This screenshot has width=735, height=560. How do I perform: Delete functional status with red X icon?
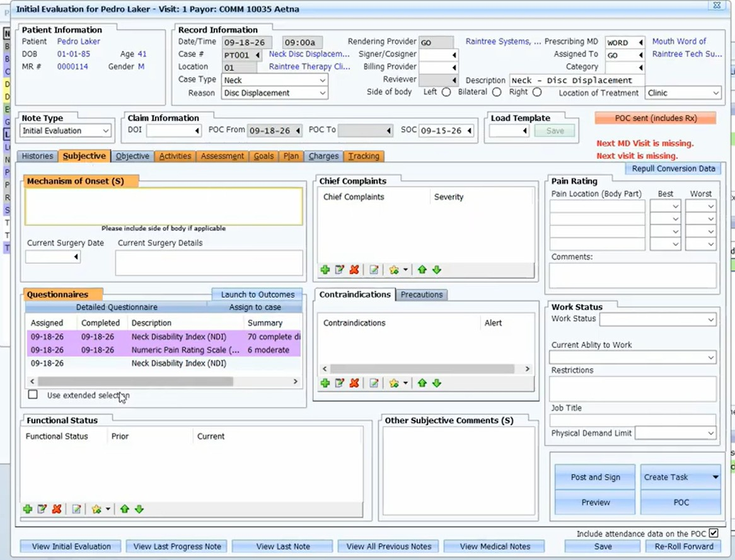tap(57, 510)
